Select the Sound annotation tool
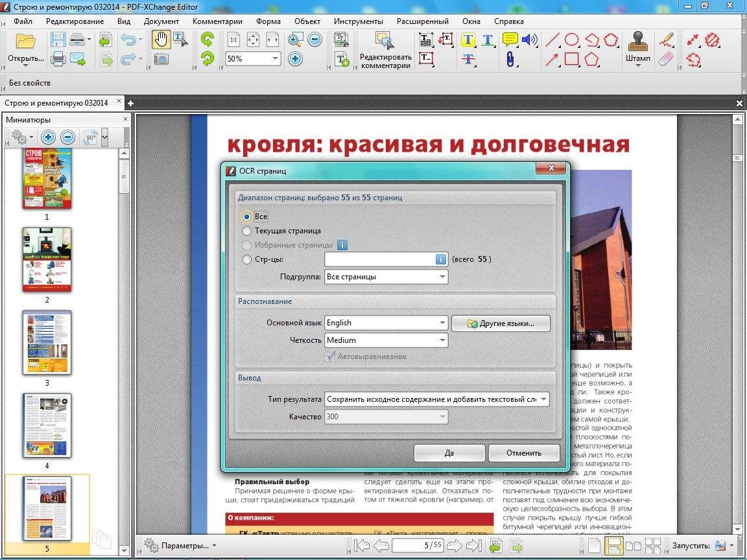The image size is (747, 560). (x=529, y=39)
